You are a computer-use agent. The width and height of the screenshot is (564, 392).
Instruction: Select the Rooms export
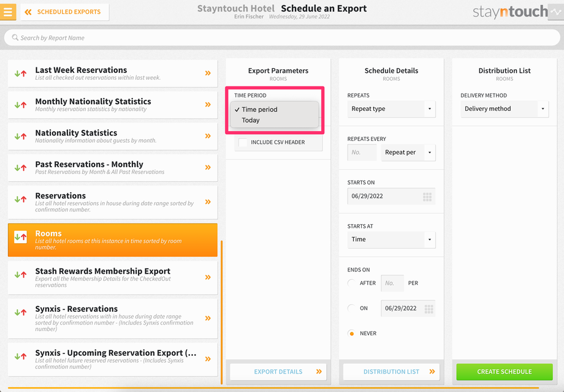click(113, 240)
